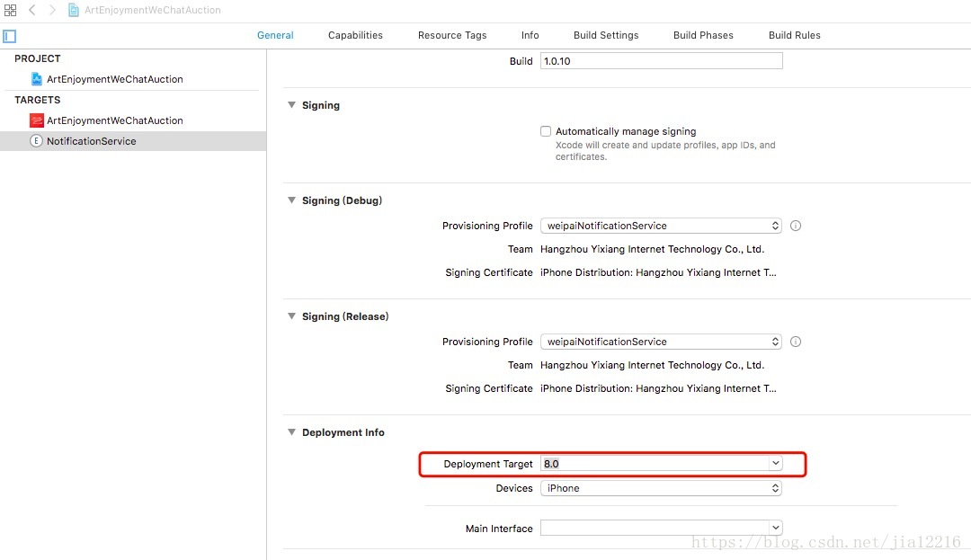
Task: Open Debug Provisioning Profile dropdown
Action: click(x=661, y=226)
